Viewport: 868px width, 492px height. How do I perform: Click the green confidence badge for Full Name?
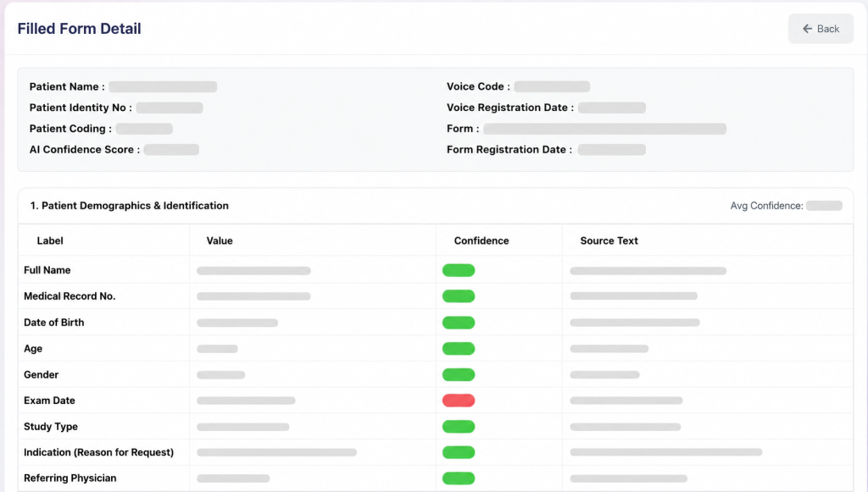click(459, 270)
